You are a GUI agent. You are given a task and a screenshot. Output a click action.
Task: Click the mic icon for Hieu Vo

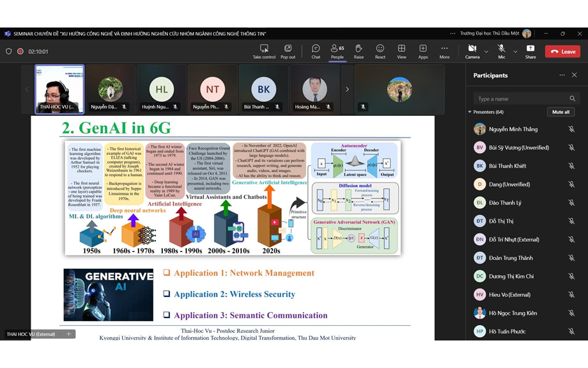coord(571,295)
